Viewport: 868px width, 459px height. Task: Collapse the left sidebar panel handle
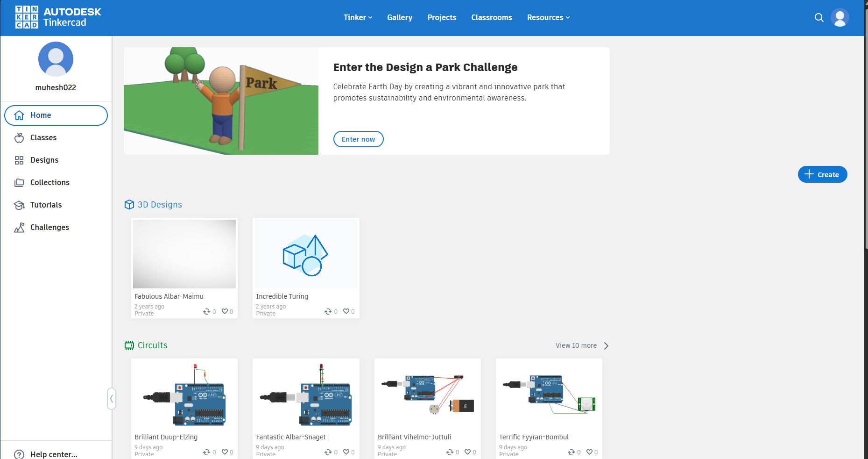coord(111,399)
